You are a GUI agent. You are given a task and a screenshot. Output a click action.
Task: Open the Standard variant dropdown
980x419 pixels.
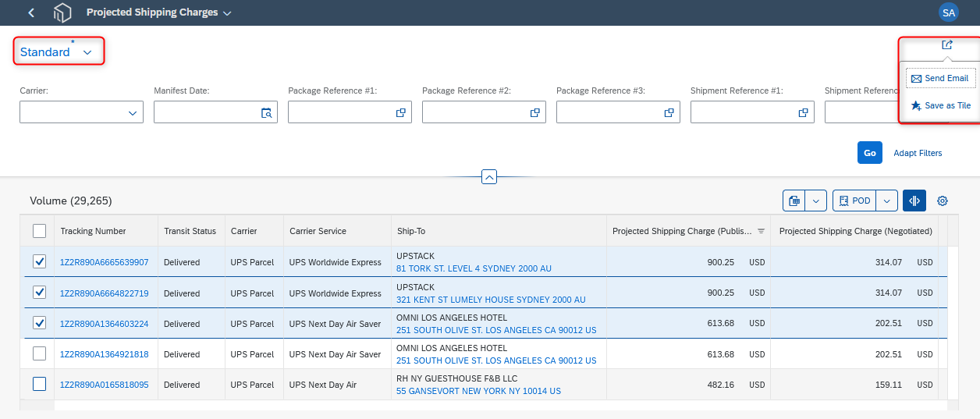[x=87, y=52]
